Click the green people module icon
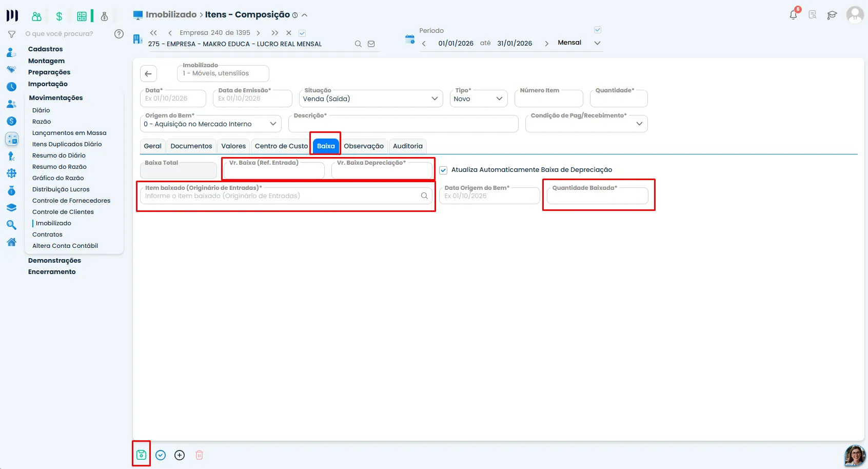 [36, 16]
